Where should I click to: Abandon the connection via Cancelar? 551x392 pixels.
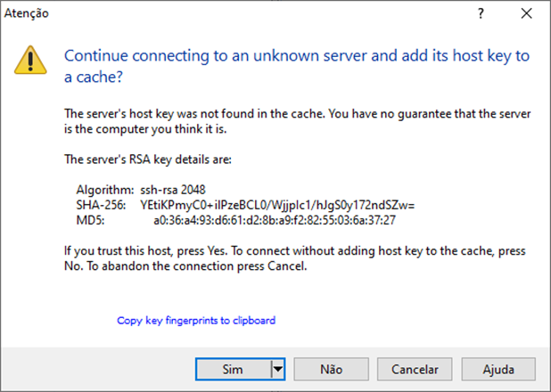click(415, 369)
